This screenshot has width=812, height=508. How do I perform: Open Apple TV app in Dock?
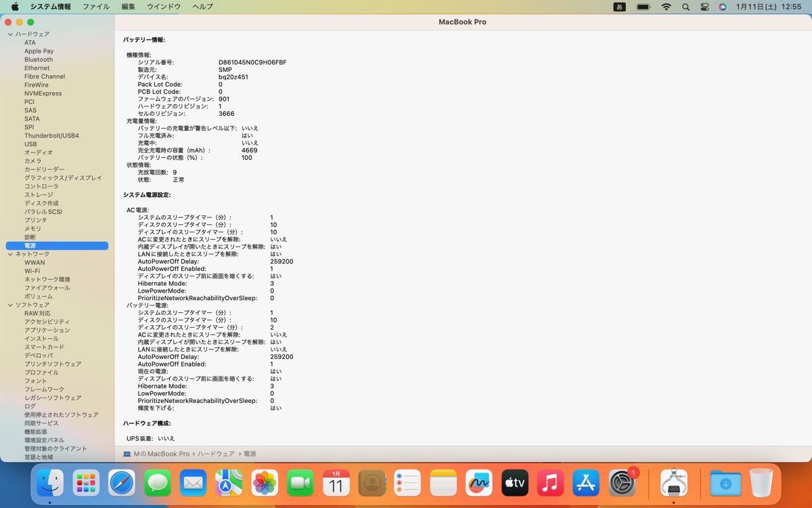(x=515, y=483)
